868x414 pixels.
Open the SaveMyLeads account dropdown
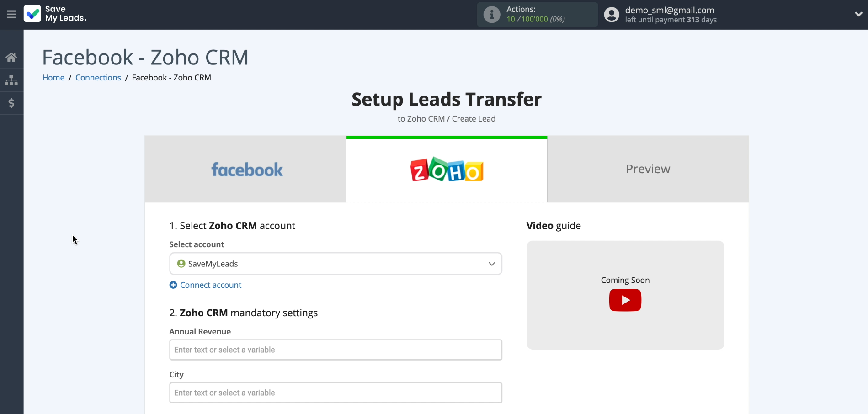click(x=336, y=264)
